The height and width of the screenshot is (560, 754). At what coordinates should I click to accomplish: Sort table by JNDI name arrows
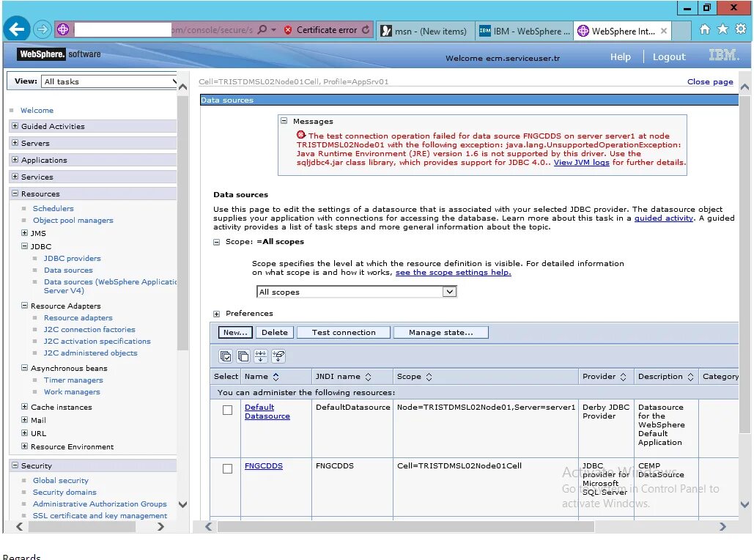369,377
